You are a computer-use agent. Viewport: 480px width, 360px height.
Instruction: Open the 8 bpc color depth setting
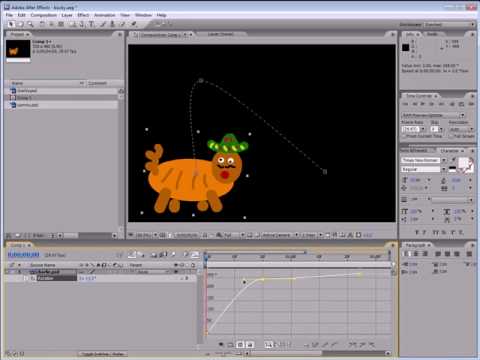(38, 235)
